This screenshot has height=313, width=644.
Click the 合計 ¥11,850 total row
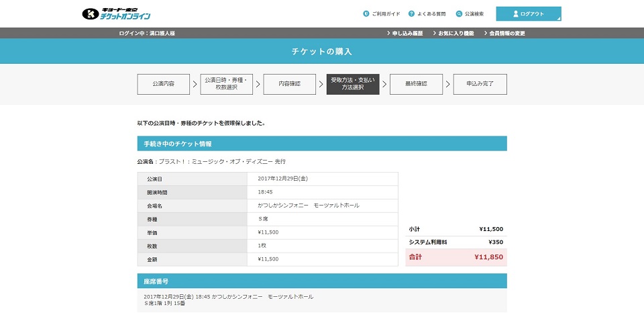[455, 257]
